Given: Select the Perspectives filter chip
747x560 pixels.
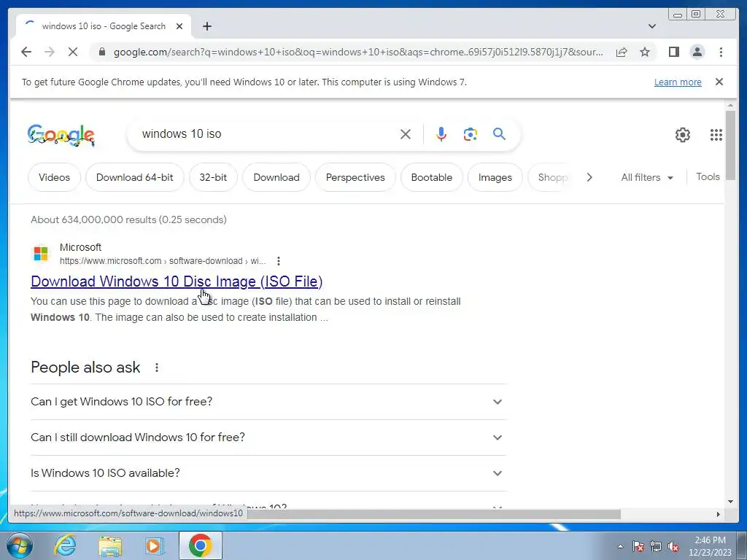Looking at the screenshot, I should (355, 177).
